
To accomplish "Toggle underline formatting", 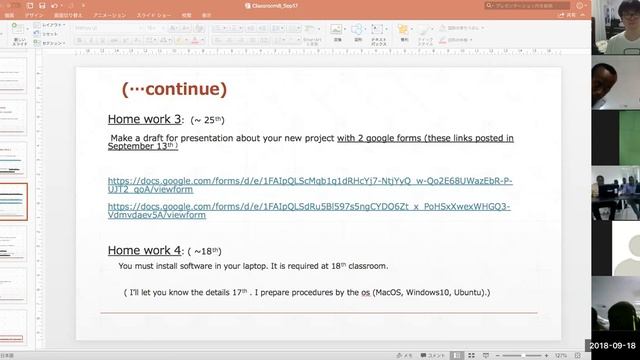I will coord(102,40).
